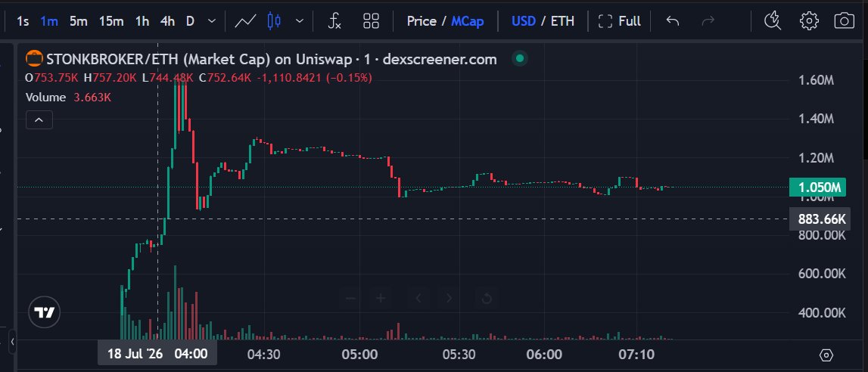868x372 pixels.
Task: Undo the last chart action
Action: (x=673, y=22)
